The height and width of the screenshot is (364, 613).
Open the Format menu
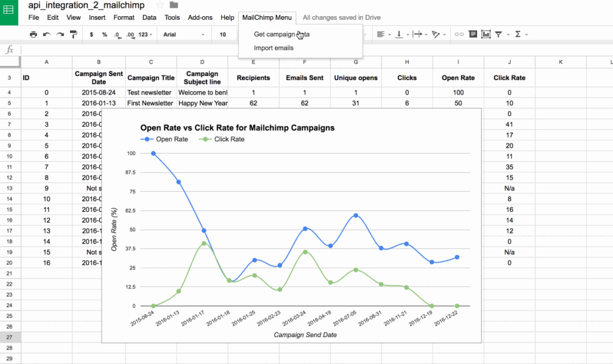[x=124, y=17]
